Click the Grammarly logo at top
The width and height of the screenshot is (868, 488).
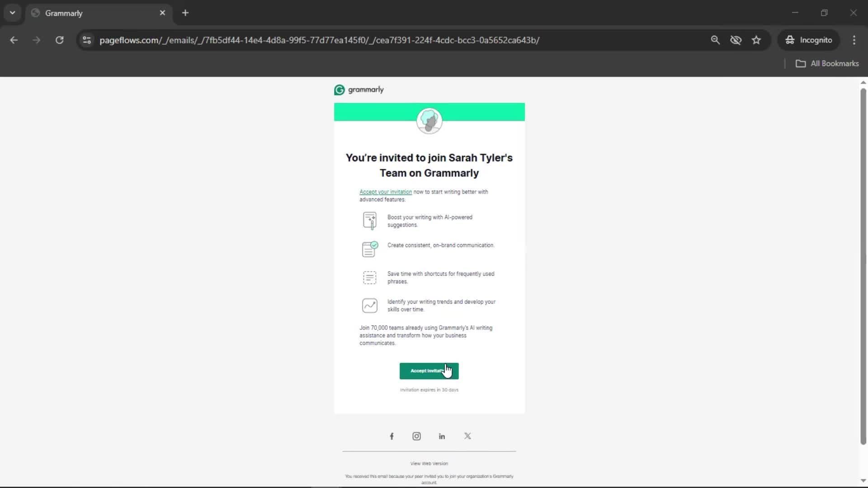coord(359,89)
